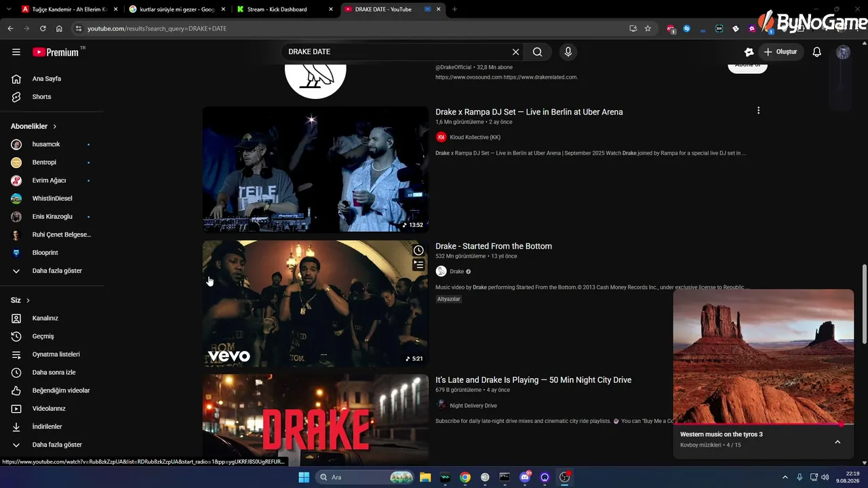Reload the page in Chrome
The image size is (868, 488).
[x=43, y=28]
